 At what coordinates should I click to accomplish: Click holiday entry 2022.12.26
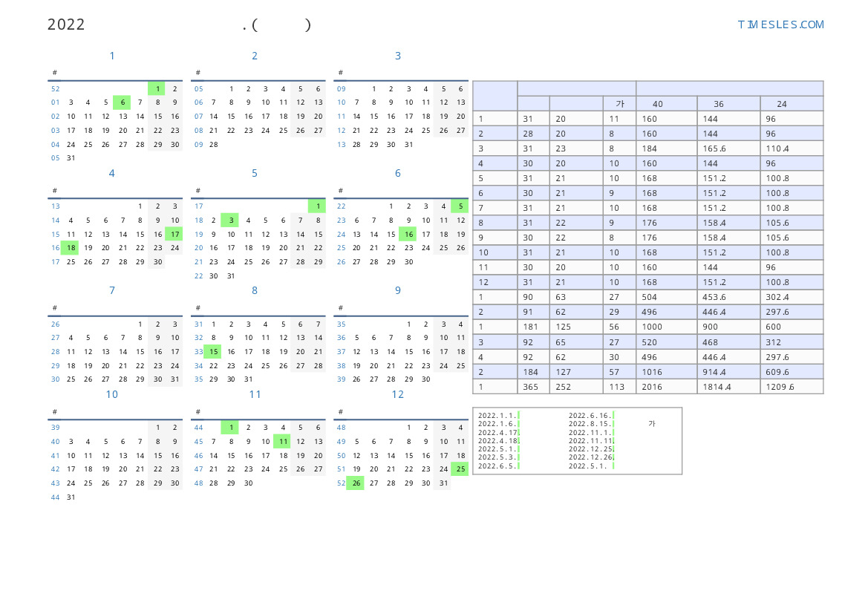click(x=591, y=457)
